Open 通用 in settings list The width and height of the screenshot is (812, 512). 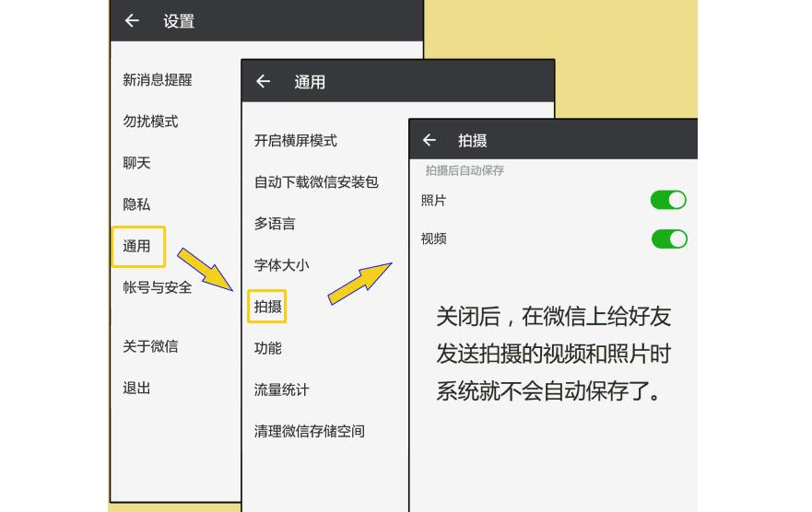tap(137, 246)
